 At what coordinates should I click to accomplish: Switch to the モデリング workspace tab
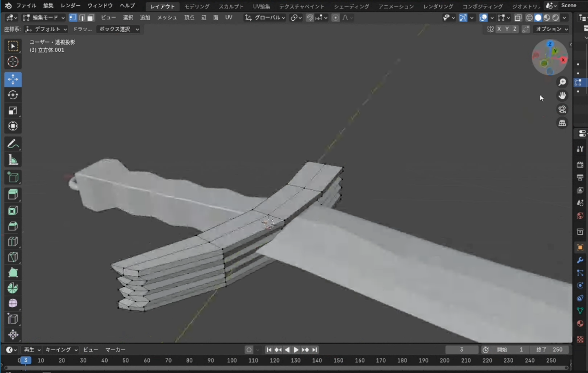[197, 6]
